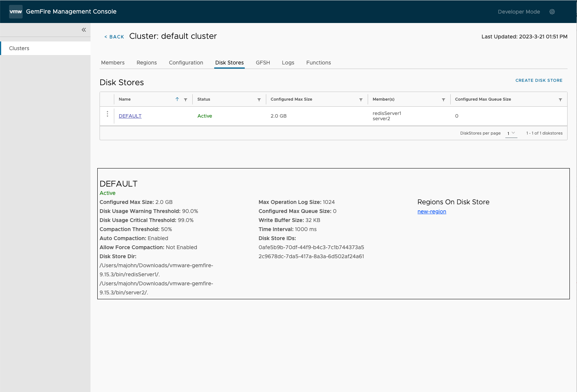Click the Disk Store ID starting 2c9678dc

(311, 256)
